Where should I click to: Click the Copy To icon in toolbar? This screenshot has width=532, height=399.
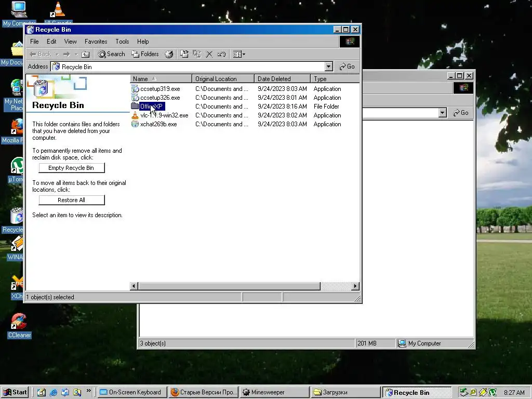point(197,54)
